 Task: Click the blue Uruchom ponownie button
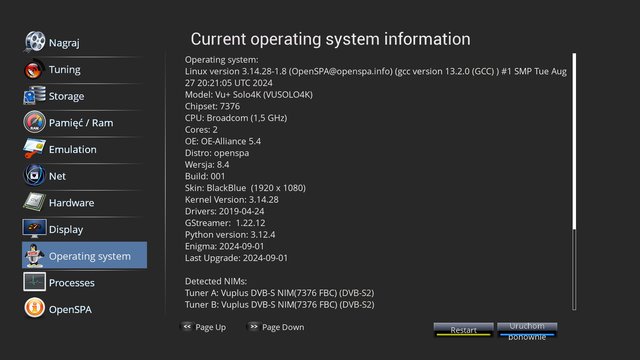coord(527,331)
